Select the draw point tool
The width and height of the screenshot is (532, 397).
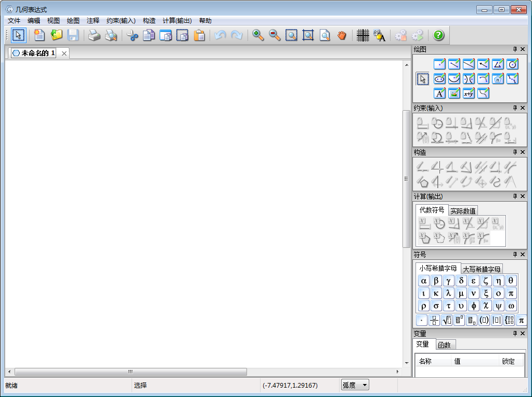click(439, 64)
